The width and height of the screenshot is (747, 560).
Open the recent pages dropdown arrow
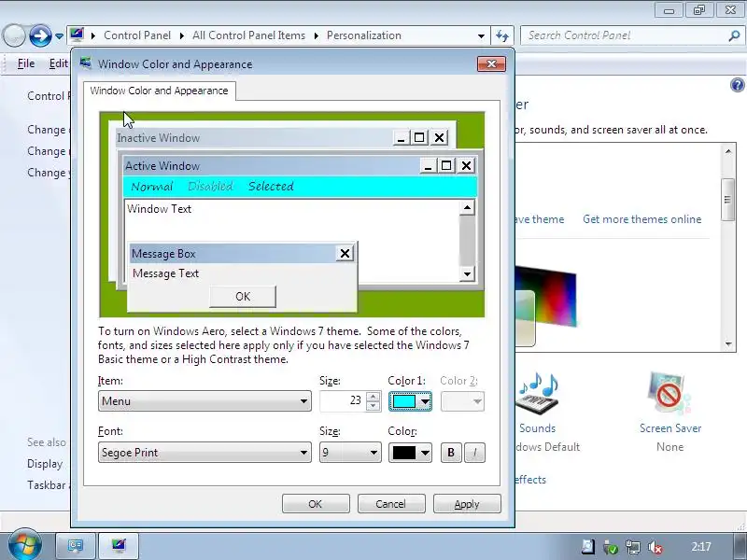(59, 35)
